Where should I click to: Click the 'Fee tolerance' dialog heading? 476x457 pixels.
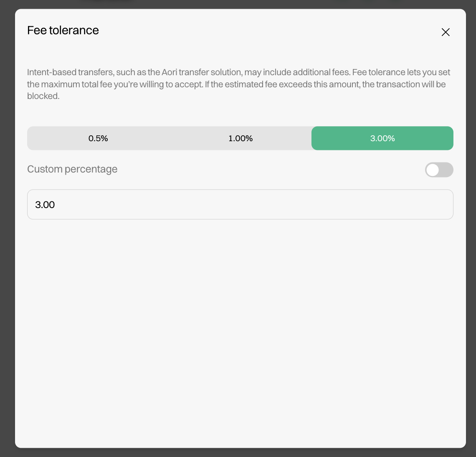(63, 30)
